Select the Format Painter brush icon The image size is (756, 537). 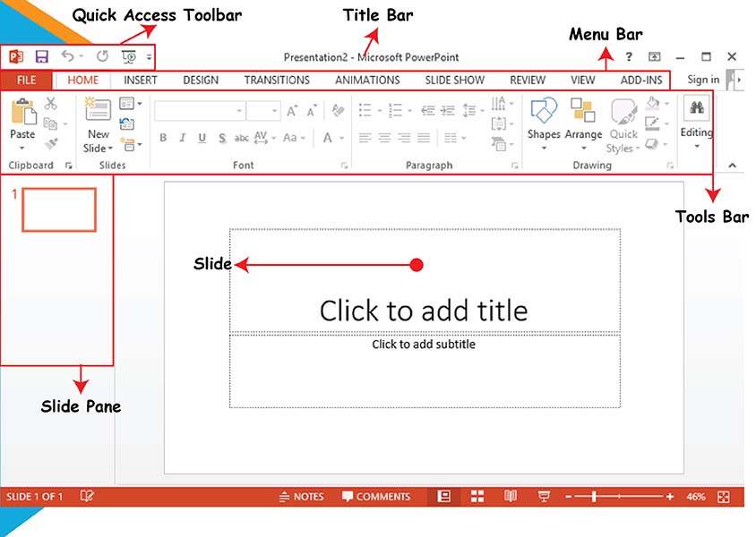[51, 143]
